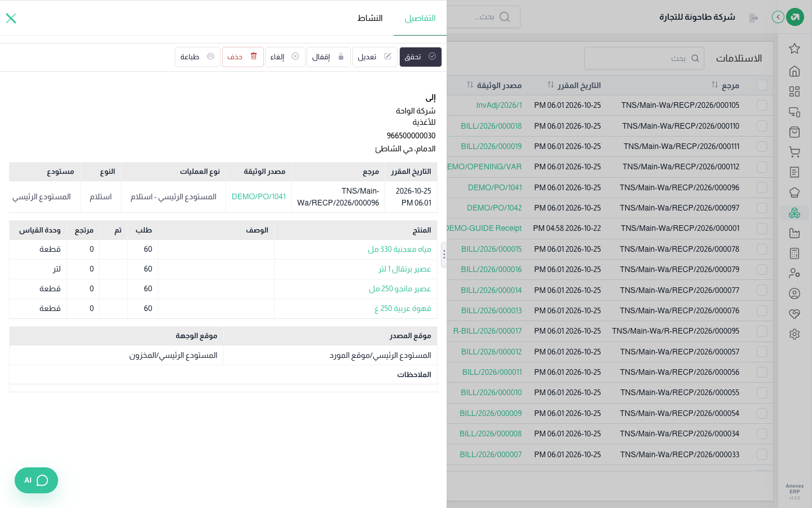Screen dimensions: 812x508
Task: Tick checkbox for TNS/Main-Wa/R-RECP/2026/000095
Action: click(x=762, y=331)
